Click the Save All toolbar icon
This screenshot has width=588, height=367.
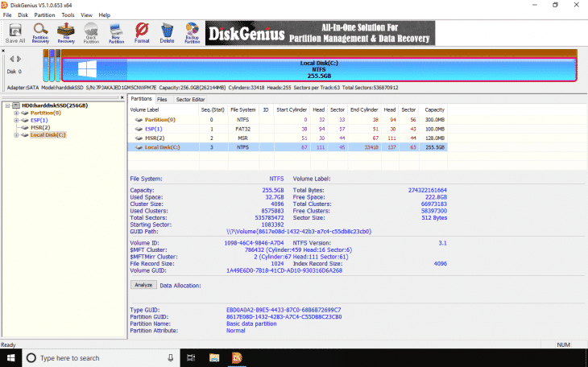click(x=14, y=33)
